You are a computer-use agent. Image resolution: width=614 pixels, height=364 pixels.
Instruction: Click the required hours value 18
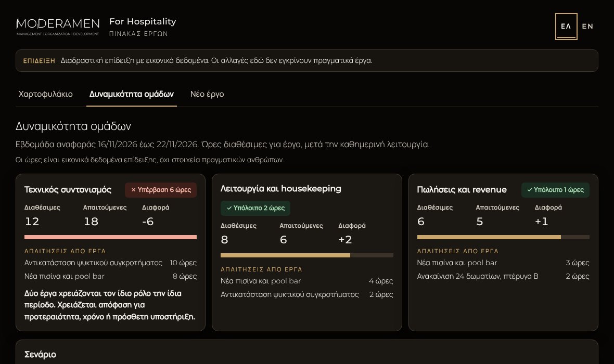tap(91, 222)
